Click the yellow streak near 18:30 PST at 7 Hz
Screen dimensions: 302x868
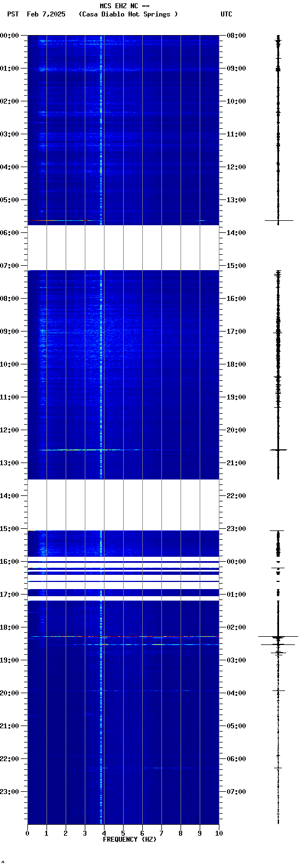pyautogui.click(x=159, y=644)
